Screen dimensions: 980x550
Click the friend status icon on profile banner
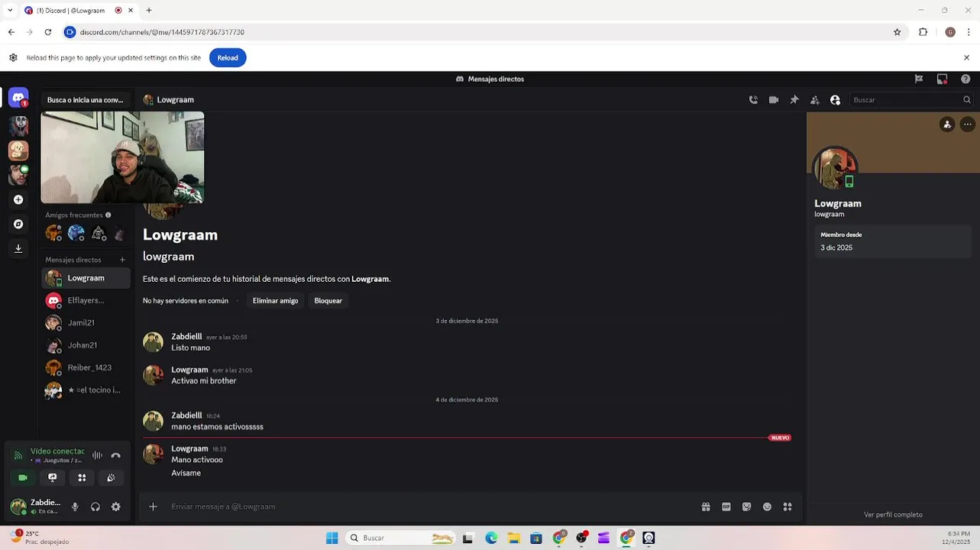click(x=947, y=125)
